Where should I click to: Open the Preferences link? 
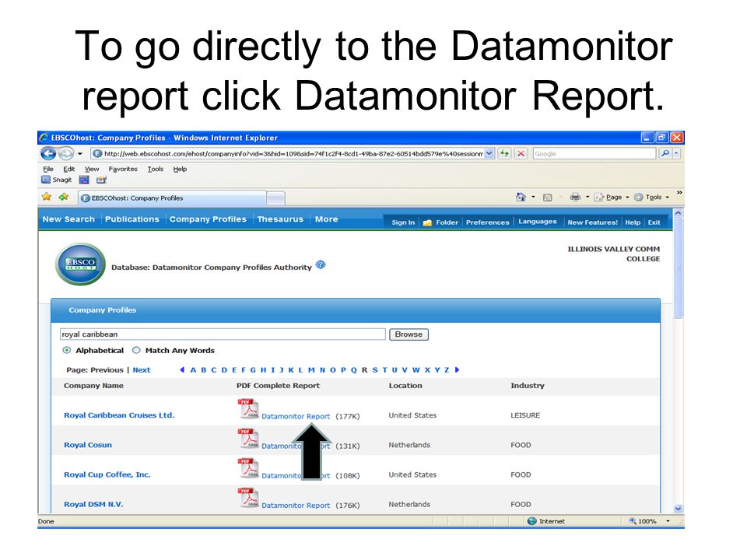point(487,222)
